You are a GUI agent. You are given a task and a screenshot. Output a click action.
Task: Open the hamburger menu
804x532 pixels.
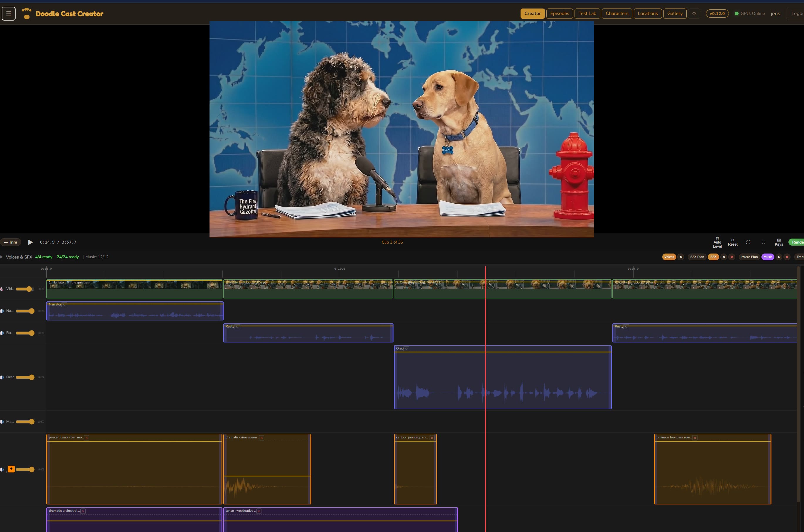[9, 13]
